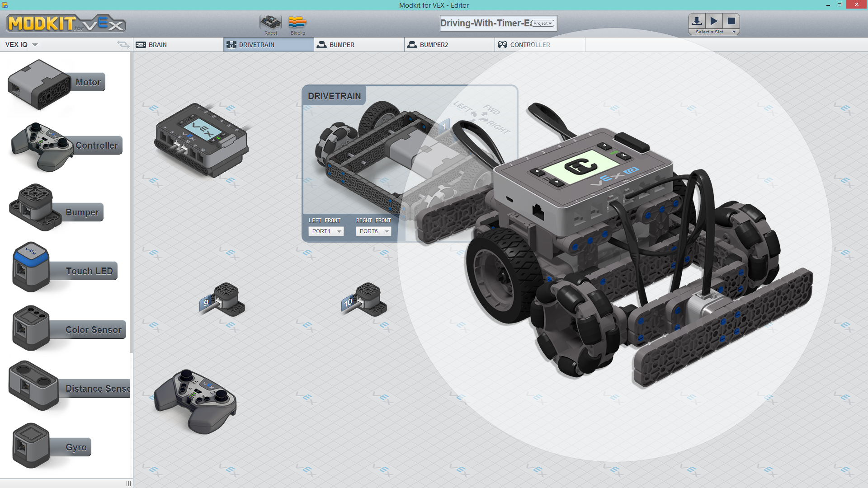Image resolution: width=868 pixels, height=488 pixels.
Task: Open the Robot view
Action: [x=270, y=24]
